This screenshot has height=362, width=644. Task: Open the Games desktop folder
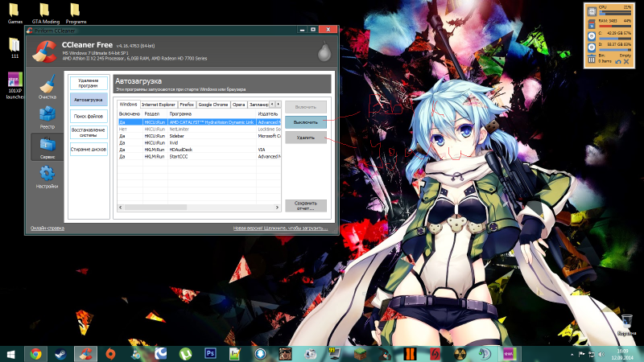click(14, 13)
